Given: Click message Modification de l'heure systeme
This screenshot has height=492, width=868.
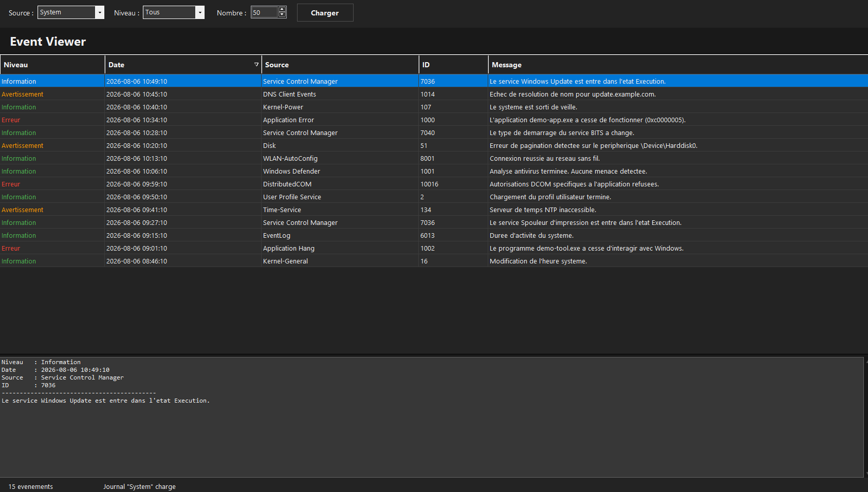Looking at the screenshot, I should [x=538, y=261].
